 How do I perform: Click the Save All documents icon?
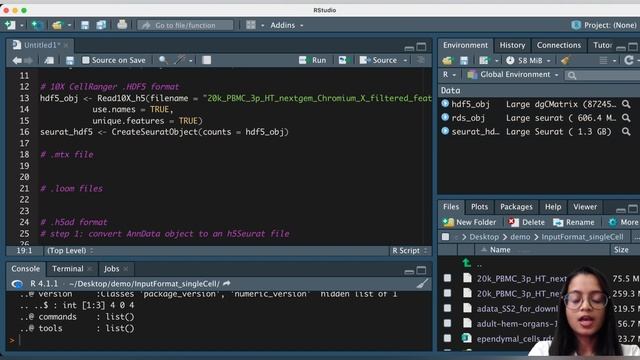coord(101,25)
